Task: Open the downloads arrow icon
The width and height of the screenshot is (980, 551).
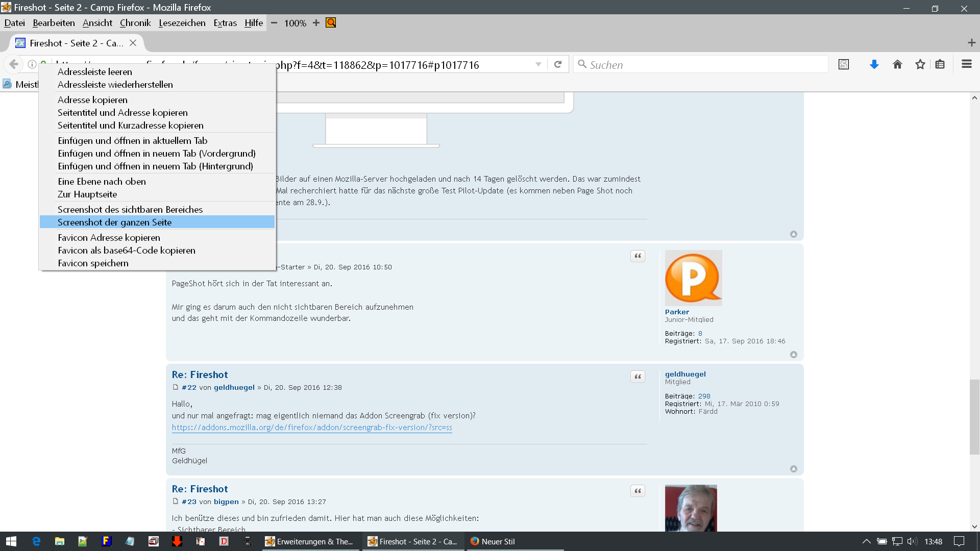Action: tap(874, 64)
